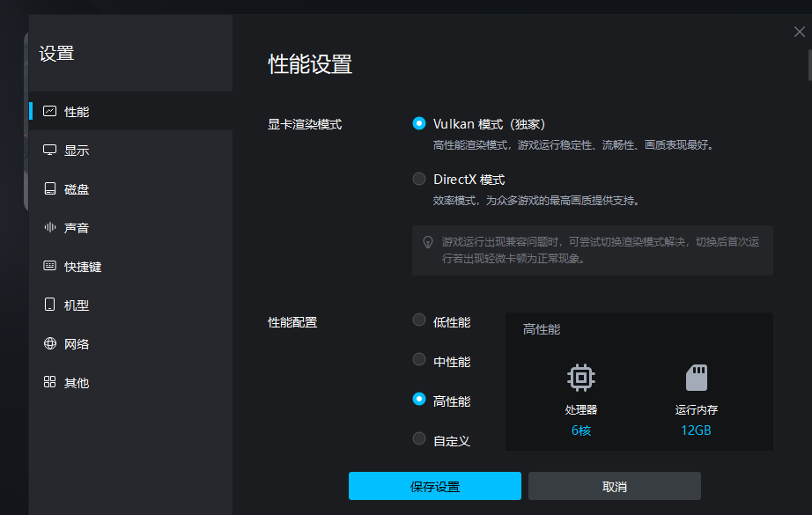Click the lightbulb tip icon

tap(428, 242)
